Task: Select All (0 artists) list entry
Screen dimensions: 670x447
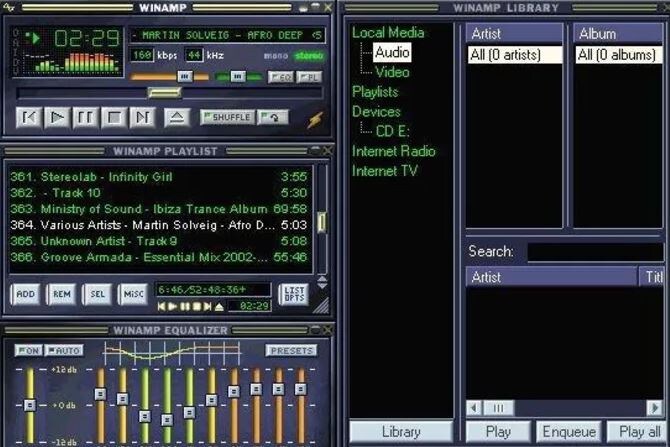Action: 514,55
